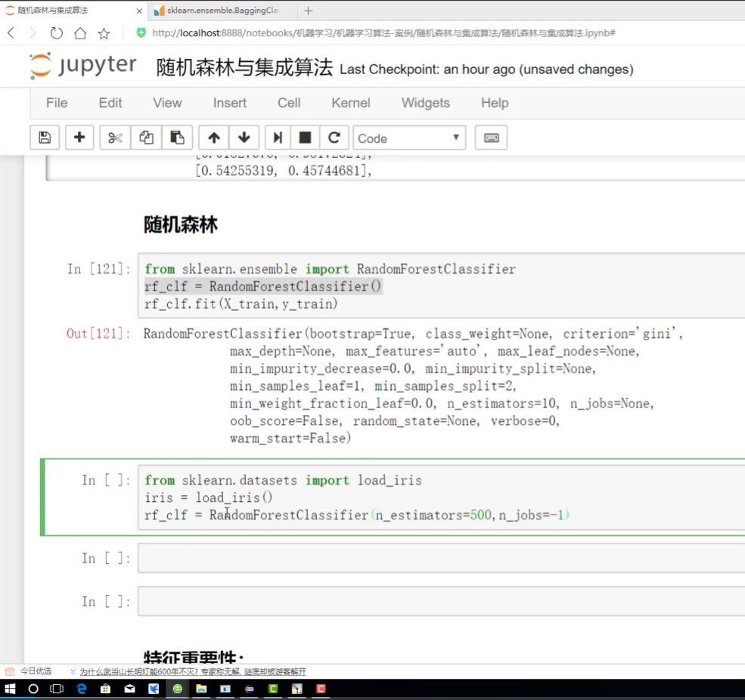The image size is (745, 700).
Task: Open the View menu
Action: (167, 103)
